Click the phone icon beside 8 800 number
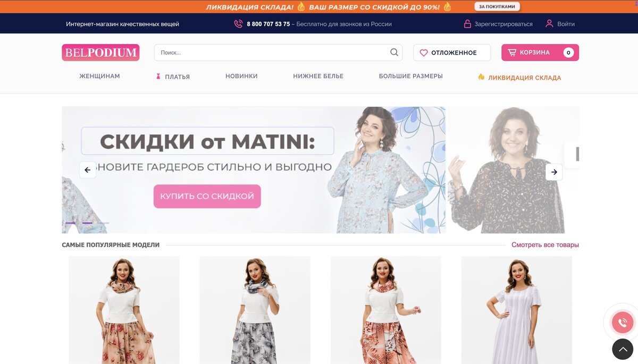Screen dimensions: 638x364 [238, 24]
